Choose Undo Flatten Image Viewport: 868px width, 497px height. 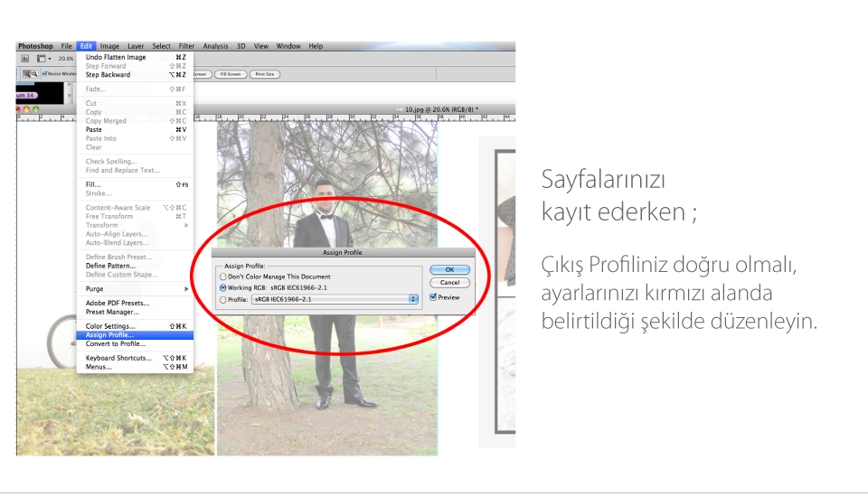[x=135, y=57]
